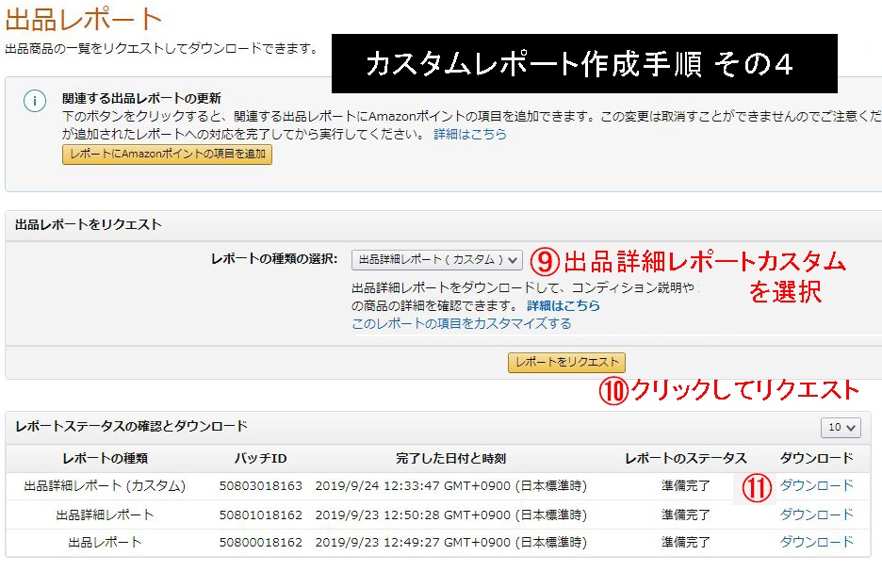
Task: Click the date 2019/9/23 12:50:28 cell
Action: [x=450, y=514]
